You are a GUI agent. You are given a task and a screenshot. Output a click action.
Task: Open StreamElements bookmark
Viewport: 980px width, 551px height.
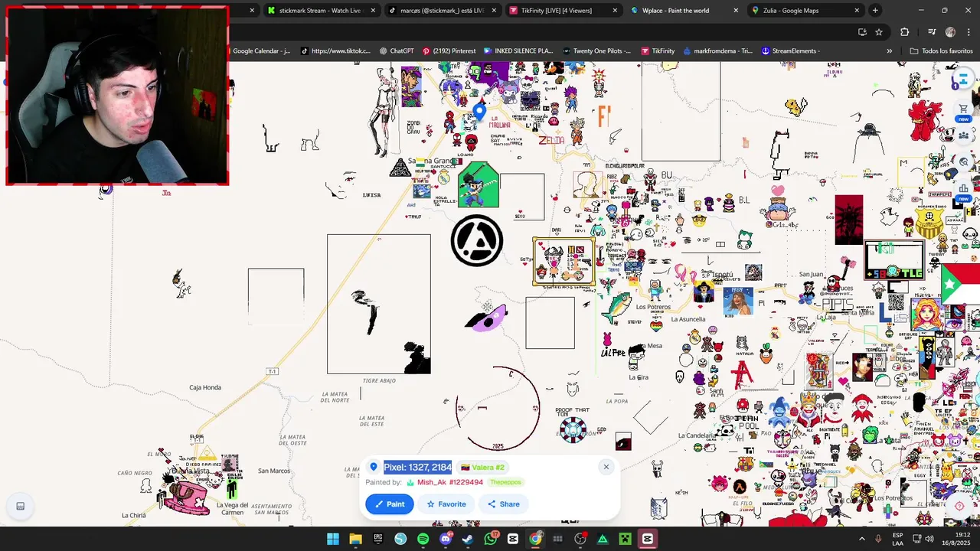click(791, 51)
